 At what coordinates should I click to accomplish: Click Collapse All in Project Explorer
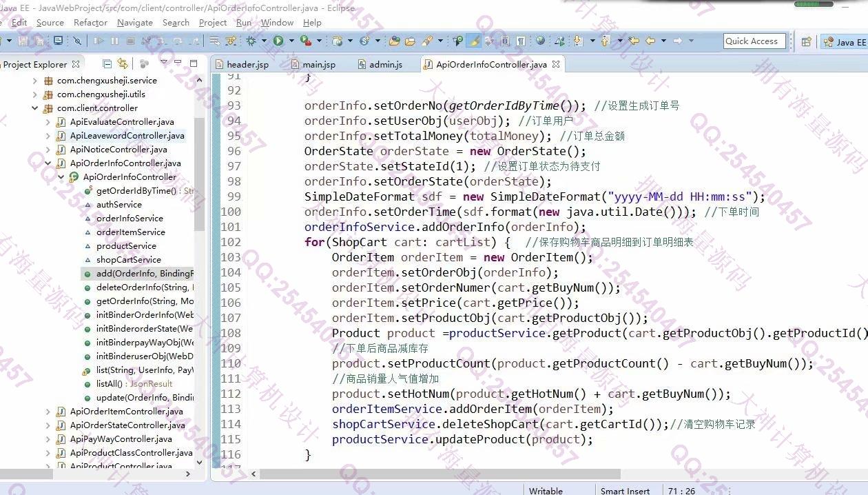107,64
